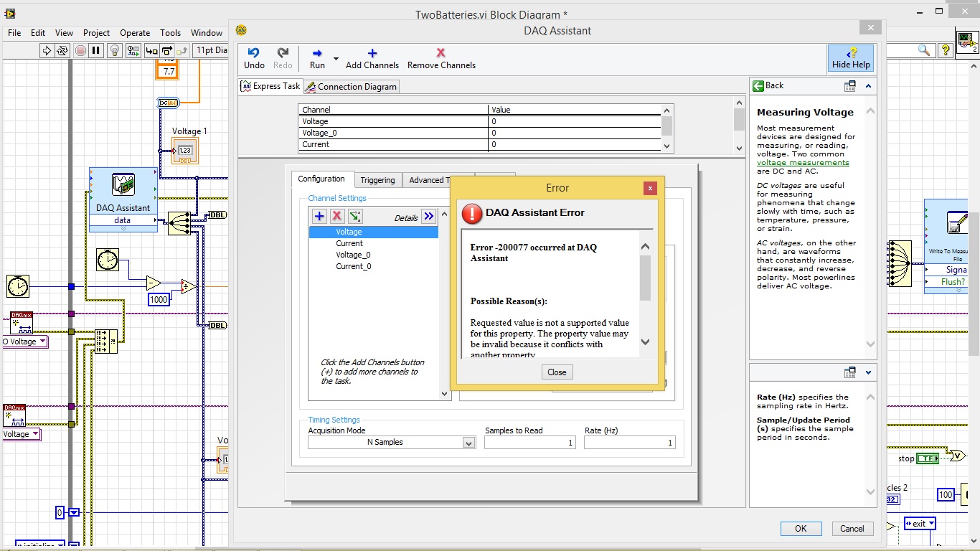The width and height of the screenshot is (980, 551).
Task: Click the 1000 numeric constant
Action: pos(159,300)
